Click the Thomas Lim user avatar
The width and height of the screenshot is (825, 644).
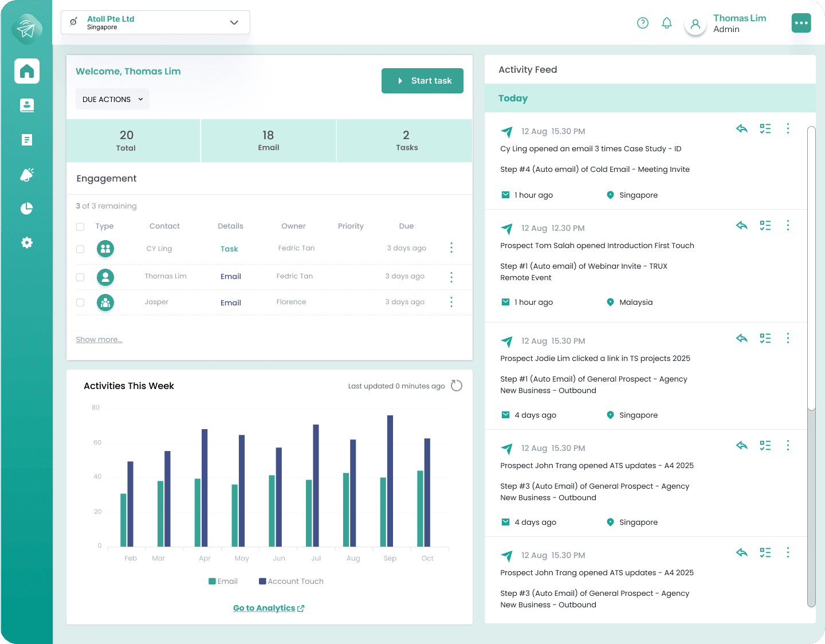pyautogui.click(x=696, y=24)
